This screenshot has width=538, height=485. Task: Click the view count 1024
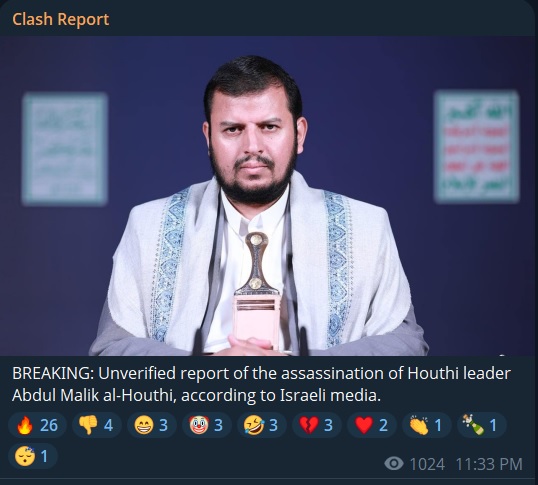point(427,464)
